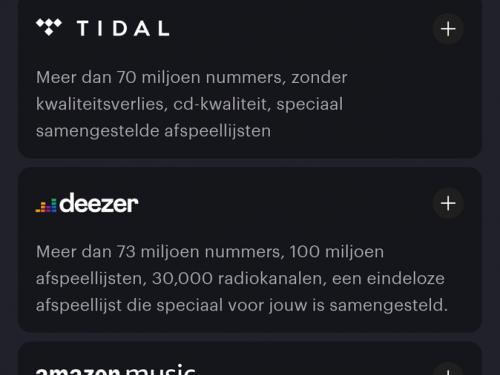
Task: Click the Deezer equalizer bars logo
Action: tap(46, 205)
